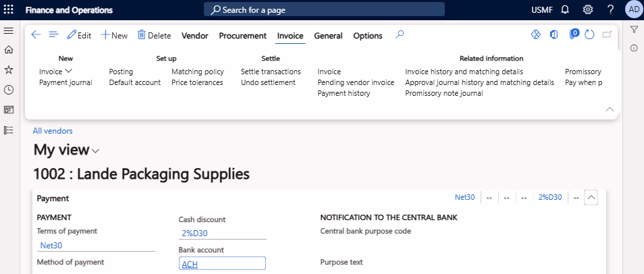This screenshot has width=644, height=274.
Task: Click the USMF company selector
Action: pos(542,9)
